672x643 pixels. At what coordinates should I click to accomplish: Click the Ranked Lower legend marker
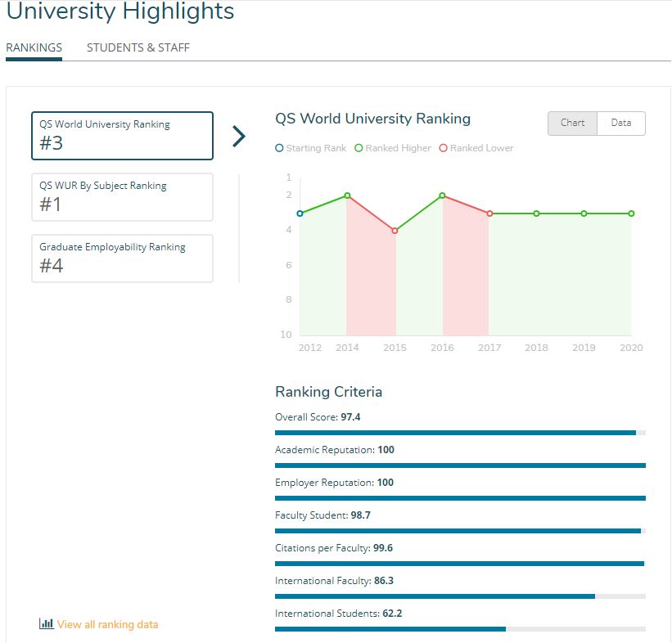tap(444, 148)
